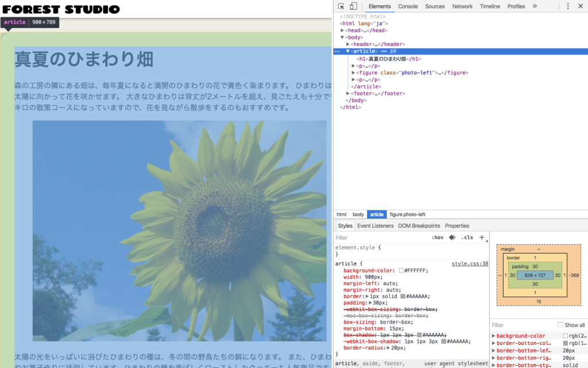The height and width of the screenshot is (368, 588).
Task: Add a new style rule with the plus icon
Action: tap(481, 237)
